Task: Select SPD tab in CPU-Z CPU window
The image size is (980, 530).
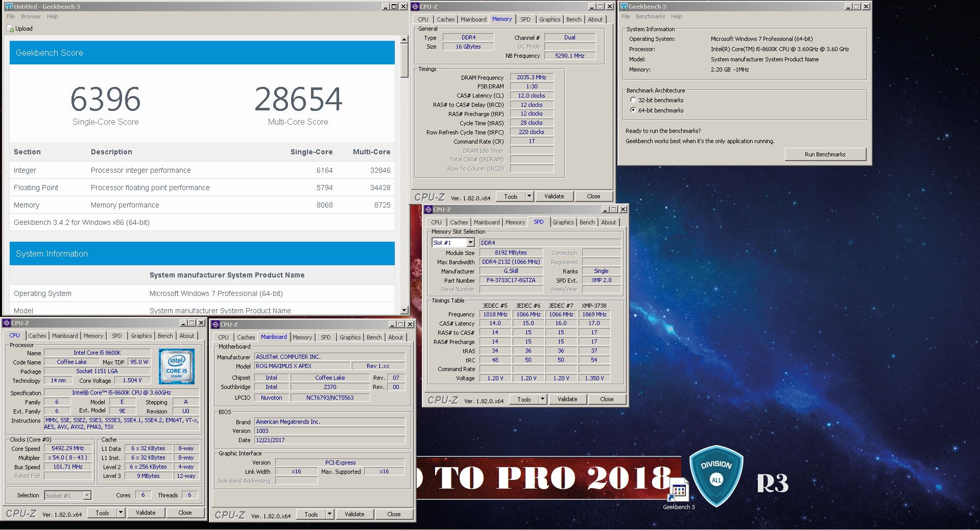Action: click(117, 336)
